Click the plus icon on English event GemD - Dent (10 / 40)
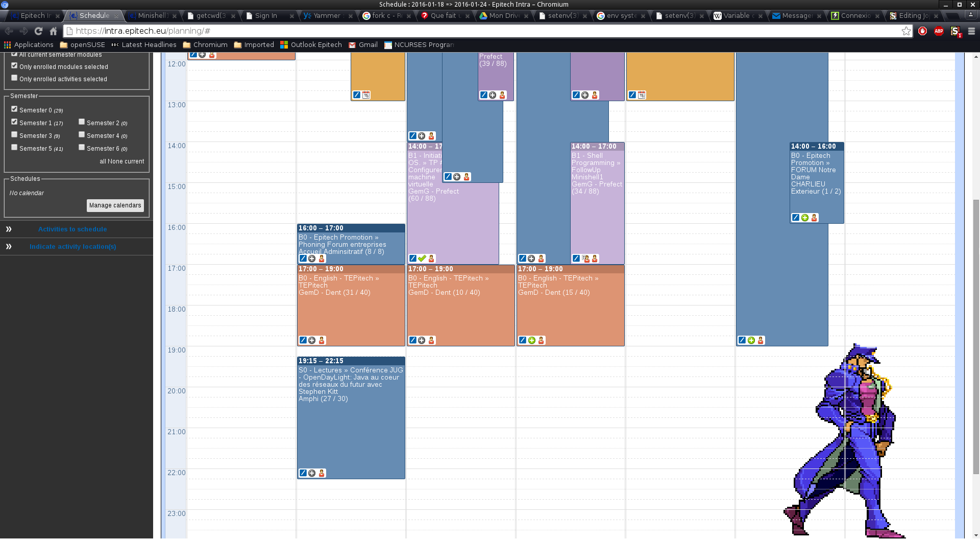The width and height of the screenshot is (980, 540). pyautogui.click(x=422, y=340)
